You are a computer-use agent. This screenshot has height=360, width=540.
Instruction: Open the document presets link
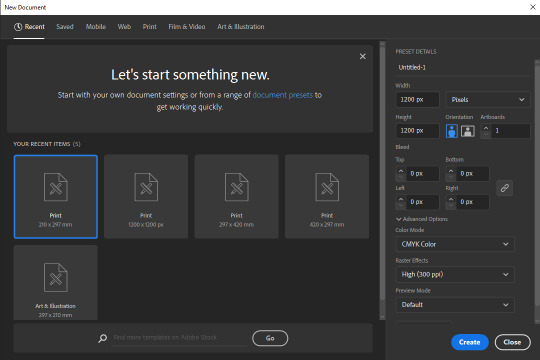click(x=283, y=95)
